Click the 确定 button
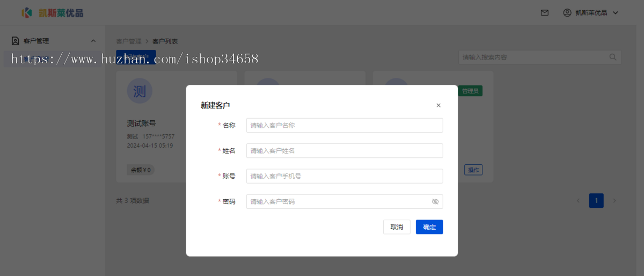The width and height of the screenshot is (644, 276). [429, 227]
